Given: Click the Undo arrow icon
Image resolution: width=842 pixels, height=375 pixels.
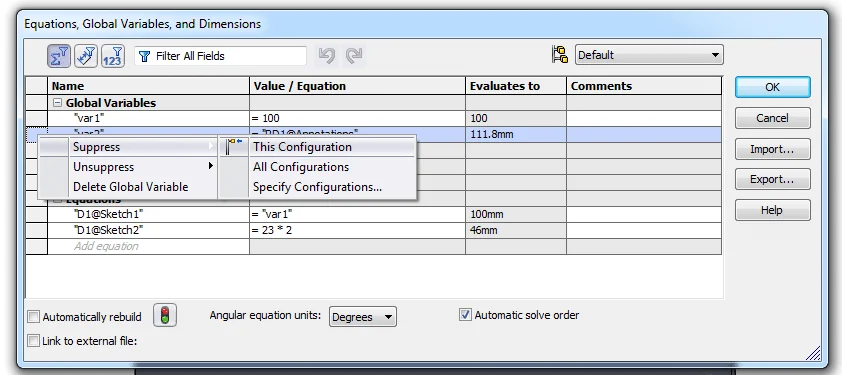Looking at the screenshot, I should click(x=326, y=55).
